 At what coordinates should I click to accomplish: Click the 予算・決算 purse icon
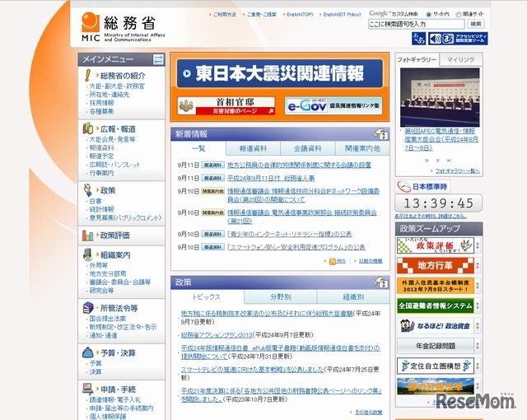tap(88, 352)
